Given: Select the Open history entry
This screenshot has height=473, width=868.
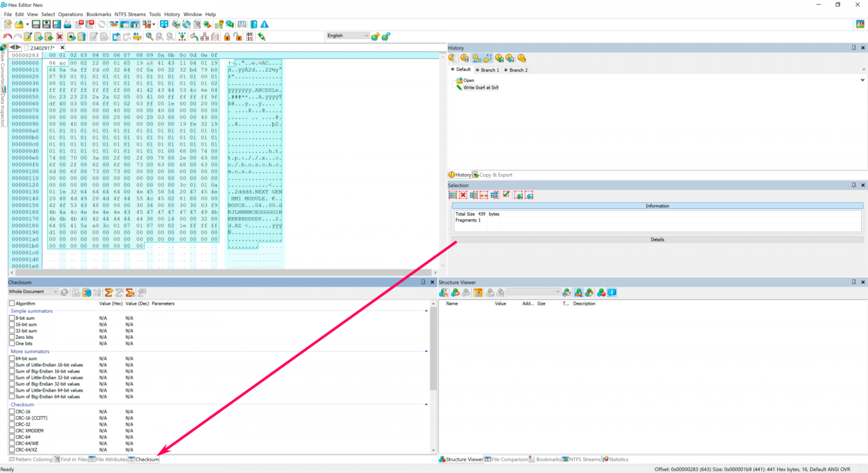Looking at the screenshot, I should click(x=469, y=80).
